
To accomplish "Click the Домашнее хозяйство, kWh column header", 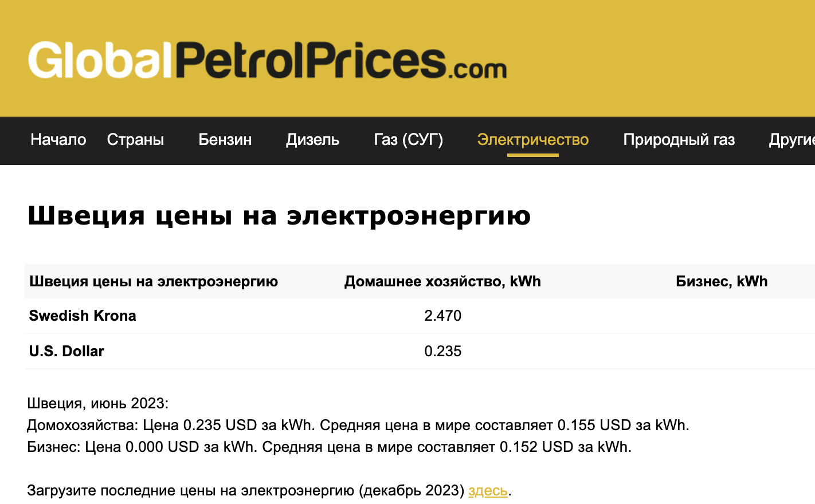I will (442, 281).
